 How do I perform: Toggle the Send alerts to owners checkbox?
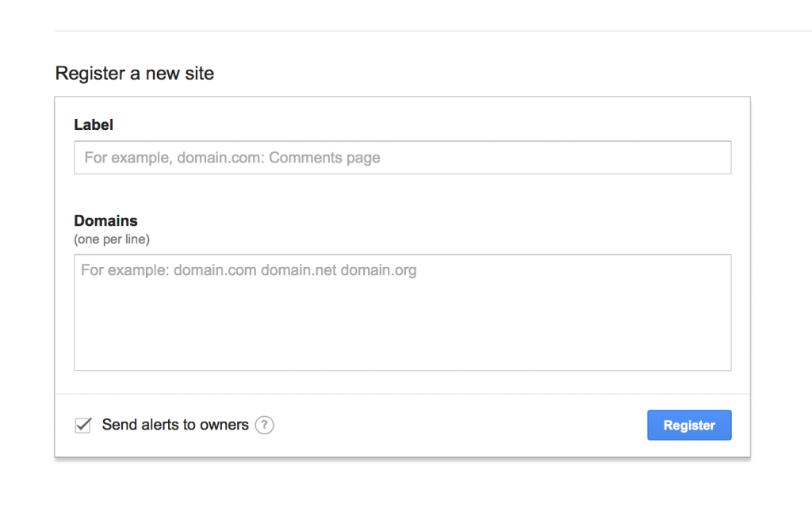coord(82,426)
